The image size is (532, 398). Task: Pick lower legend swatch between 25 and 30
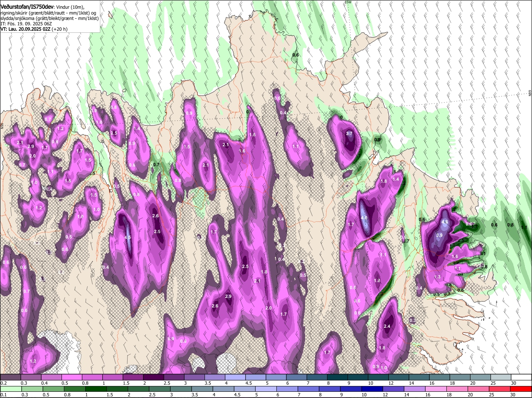(x=500, y=389)
